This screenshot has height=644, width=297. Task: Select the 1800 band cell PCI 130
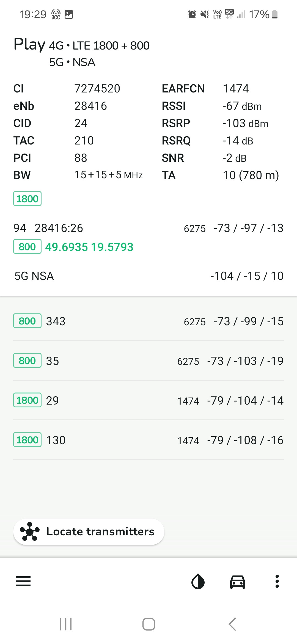(x=148, y=440)
